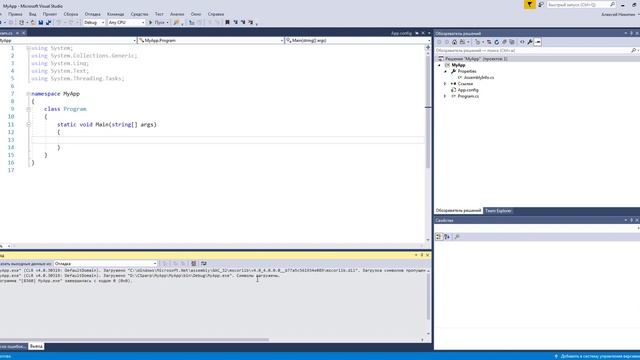
Task: Click the Refresh icon in Solution Explorer
Action: point(497,42)
